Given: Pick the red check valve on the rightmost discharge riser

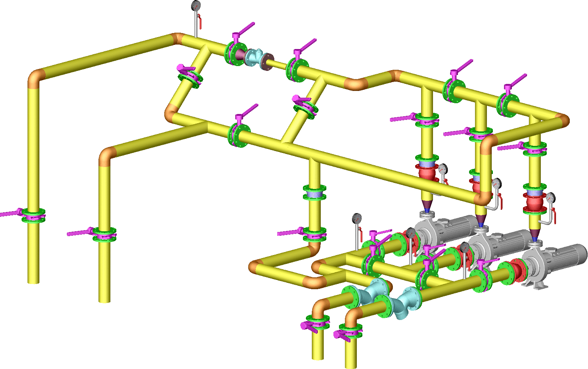Looking at the screenshot, I should [534, 203].
